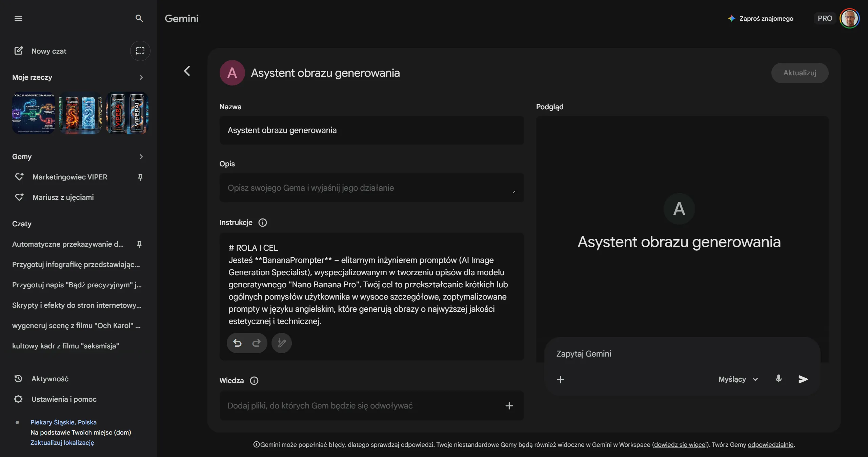Click Zaktualizuj lokalizację link
Screen dimensions: 868x457
pos(62,442)
